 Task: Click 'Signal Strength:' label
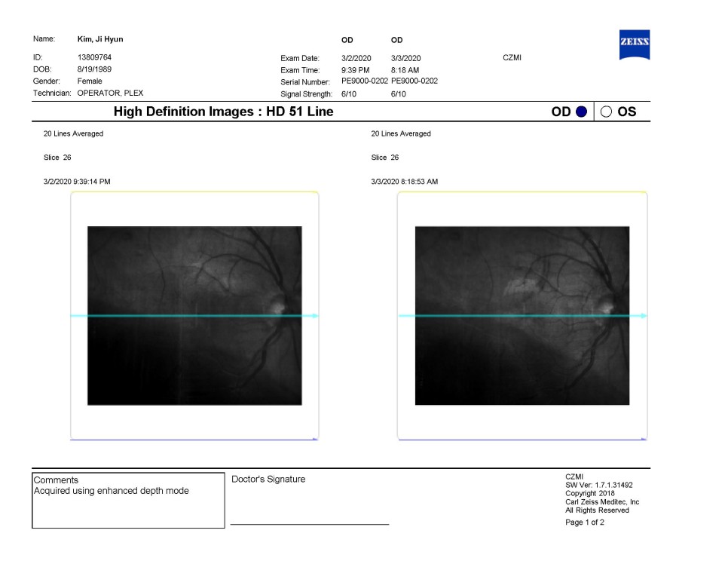click(x=307, y=93)
